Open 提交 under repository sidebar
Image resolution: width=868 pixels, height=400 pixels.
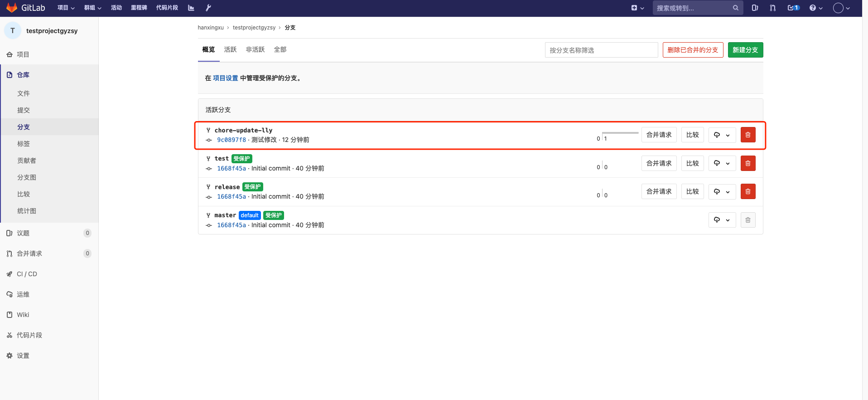click(24, 110)
